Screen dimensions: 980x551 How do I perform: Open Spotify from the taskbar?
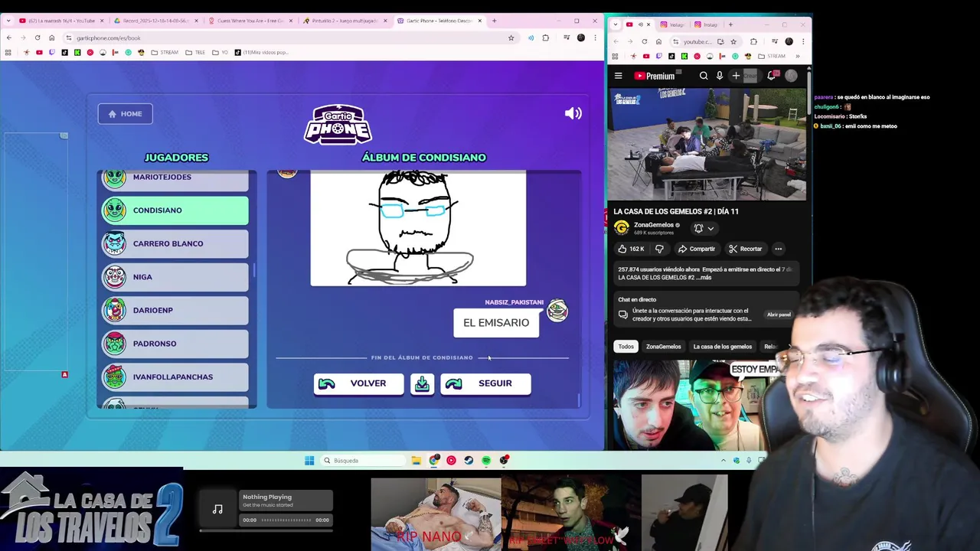486,461
